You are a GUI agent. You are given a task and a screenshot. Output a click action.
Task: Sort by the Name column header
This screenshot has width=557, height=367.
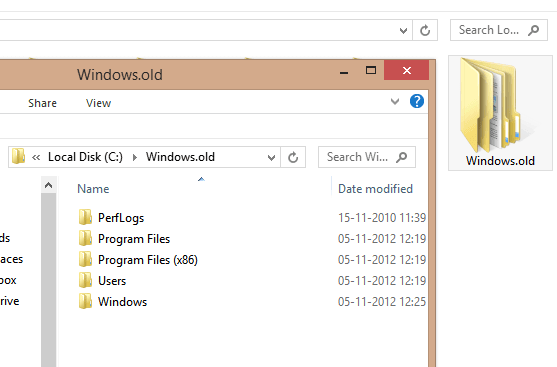coord(93,189)
